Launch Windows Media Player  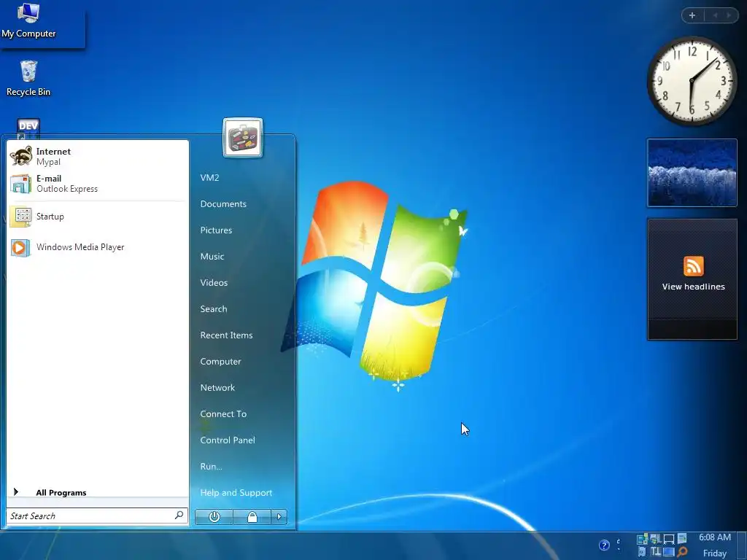pos(98,247)
